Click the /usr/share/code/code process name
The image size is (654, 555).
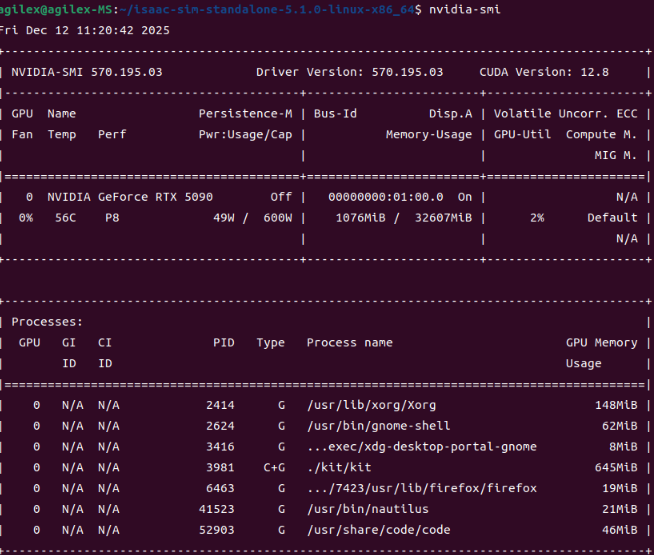[379, 530]
